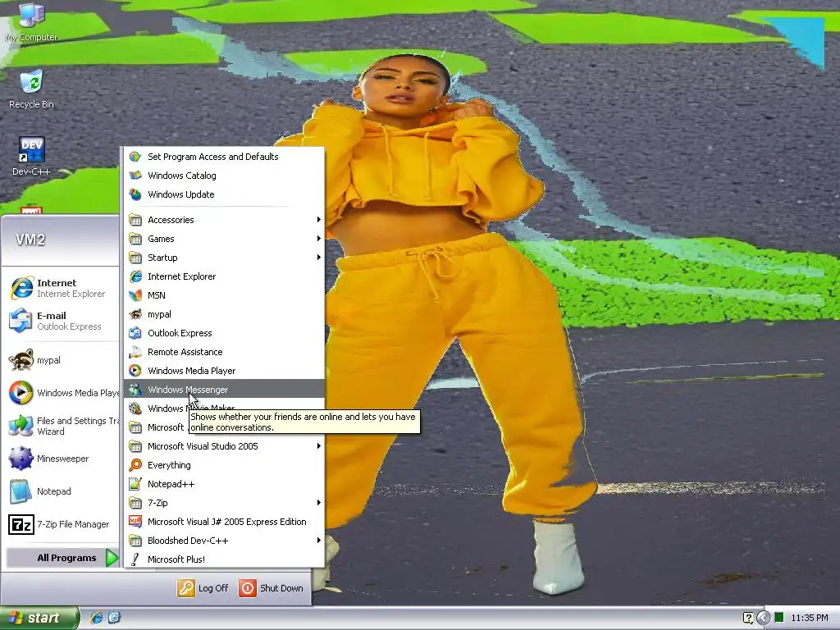Click Microsoft Visual J# 2005 Express Edition text

pos(227,521)
